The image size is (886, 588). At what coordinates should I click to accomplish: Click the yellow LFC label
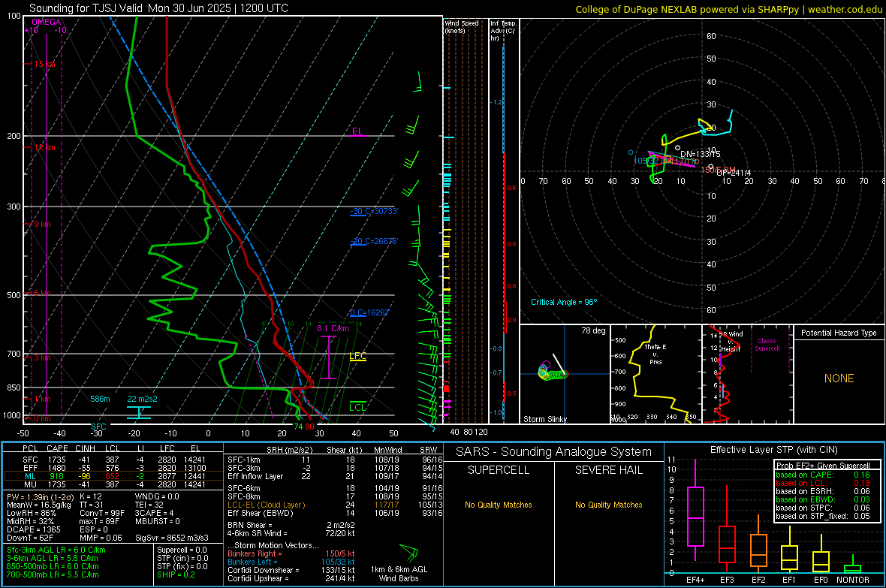(357, 356)
